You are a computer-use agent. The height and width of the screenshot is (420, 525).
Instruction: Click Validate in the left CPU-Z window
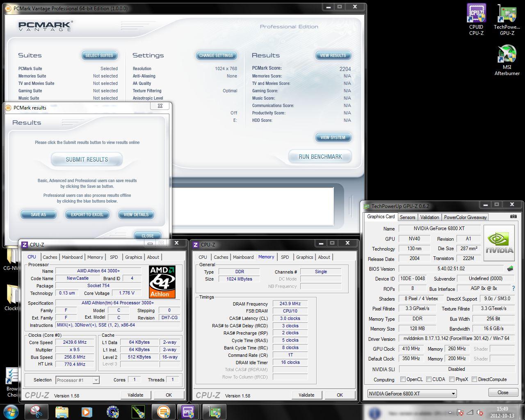point(135,395)
